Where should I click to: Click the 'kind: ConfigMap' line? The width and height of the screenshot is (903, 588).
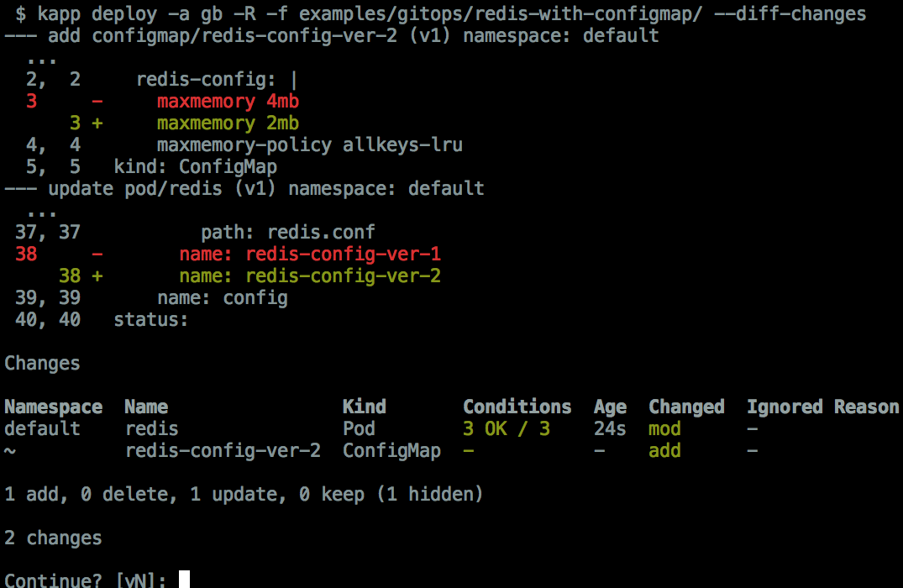tap(195, 167)
